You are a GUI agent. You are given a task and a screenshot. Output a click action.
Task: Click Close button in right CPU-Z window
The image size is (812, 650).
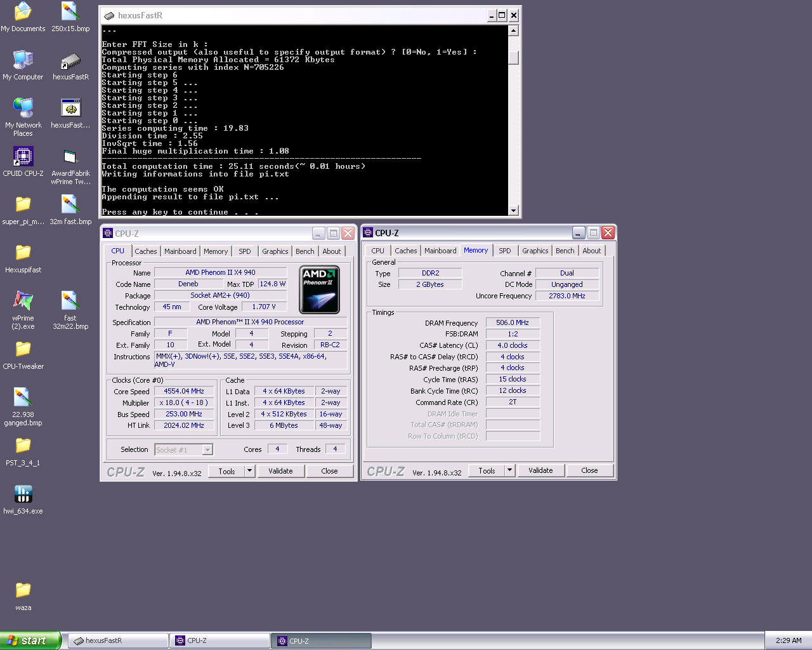tap(590, 470)
